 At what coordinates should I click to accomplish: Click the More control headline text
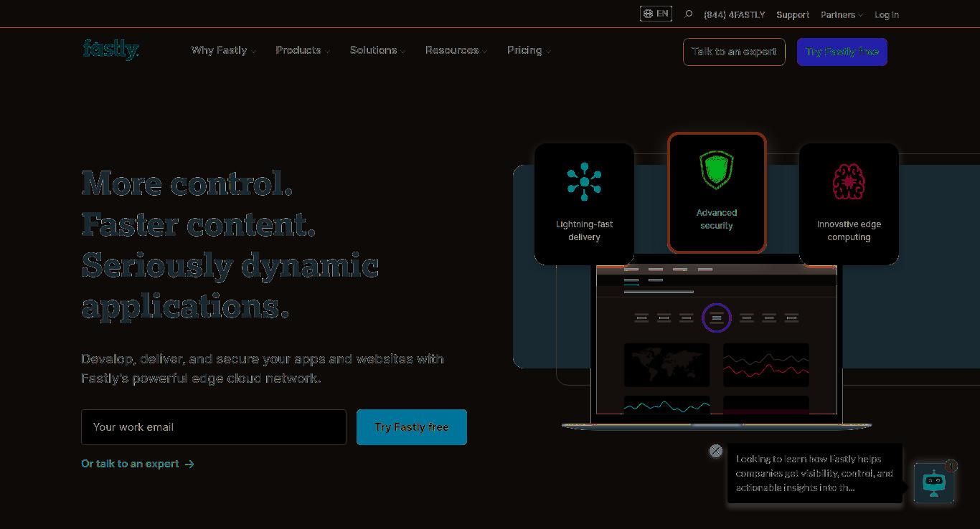(x=187, y=184)
